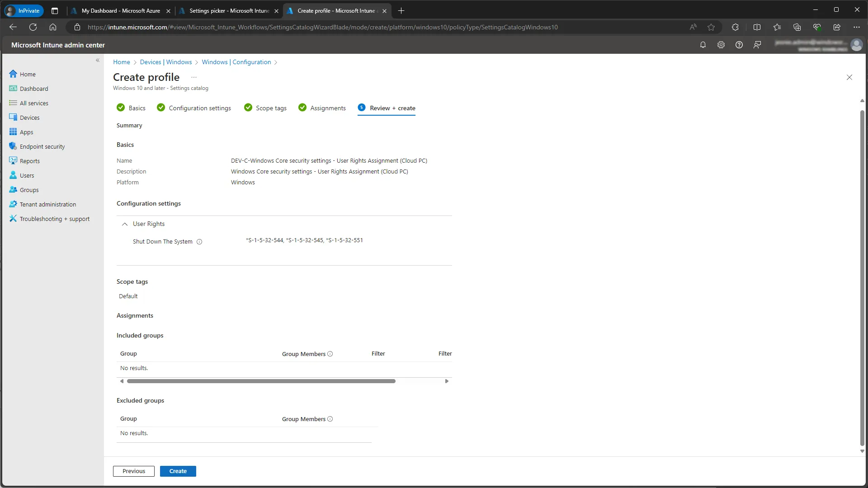Open the browser Extensions icon

click(x=735, y=27)
